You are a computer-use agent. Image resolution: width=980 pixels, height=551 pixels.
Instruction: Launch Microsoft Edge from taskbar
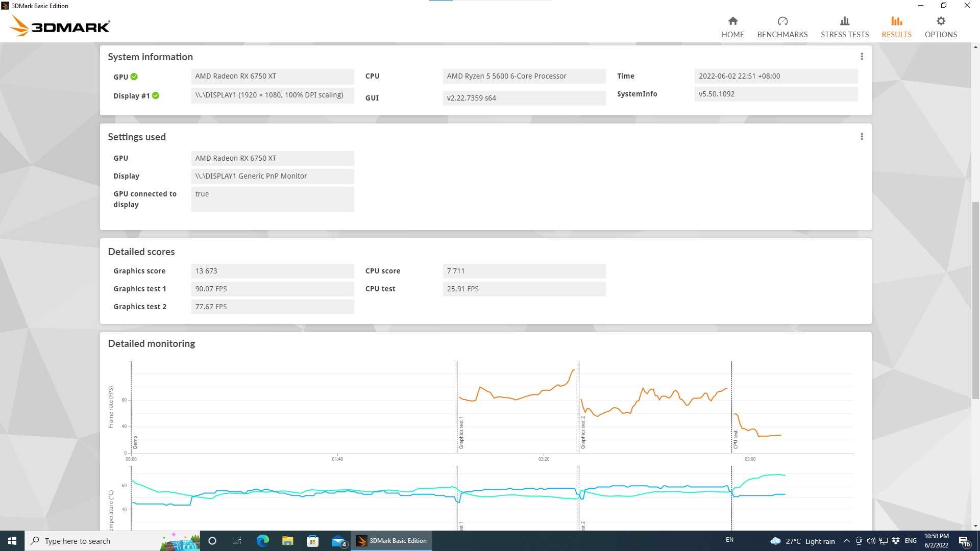262,541
